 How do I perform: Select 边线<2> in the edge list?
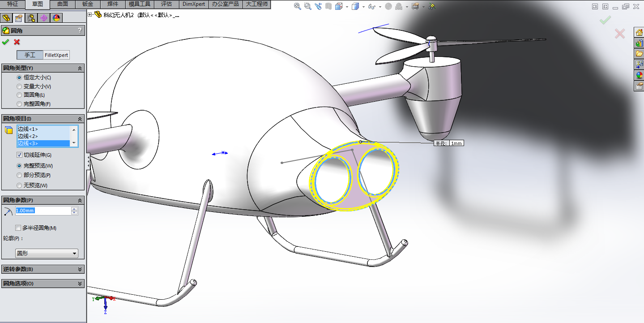[x=43, y=136]
